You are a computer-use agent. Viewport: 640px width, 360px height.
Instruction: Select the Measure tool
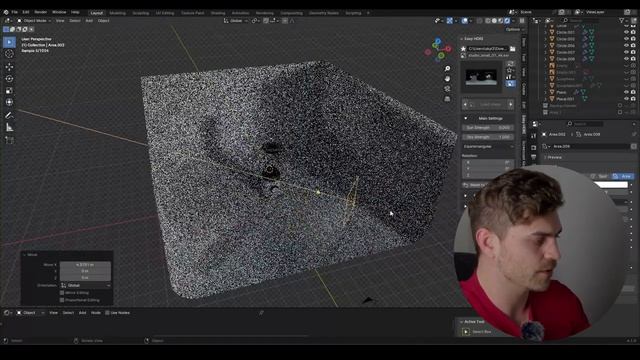9,128
